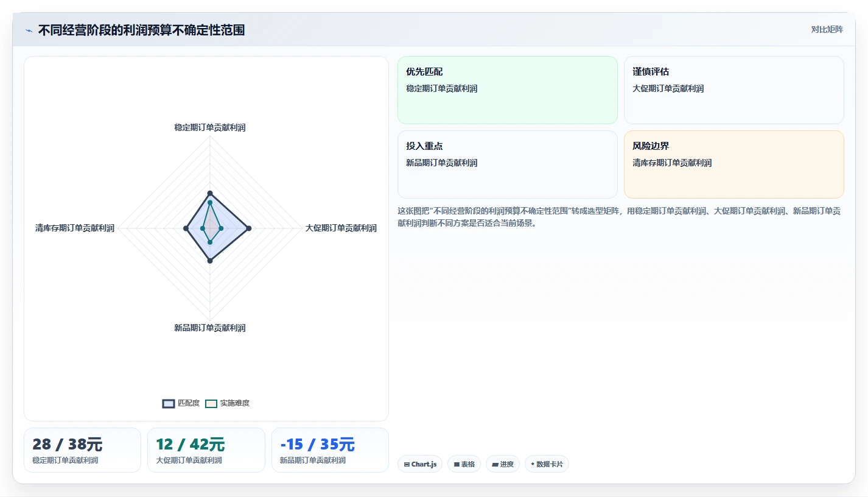Click the 进度 tag icon
The width and height of the screenshot is (868, 497).
point(495,464)
